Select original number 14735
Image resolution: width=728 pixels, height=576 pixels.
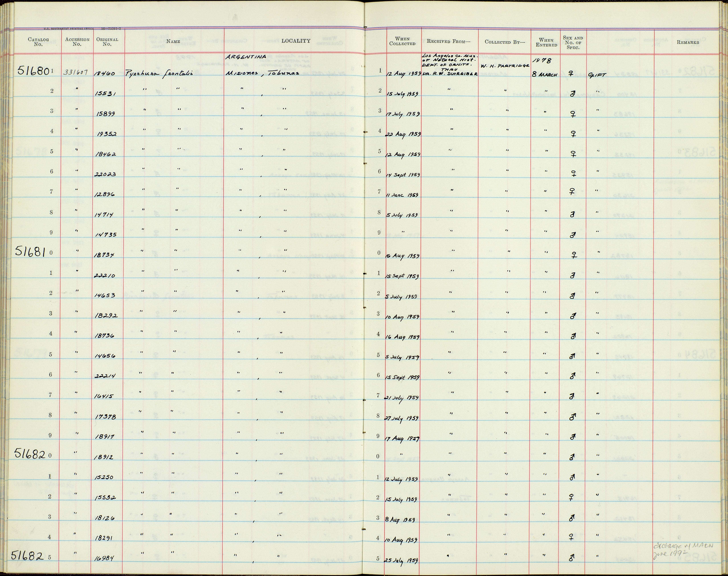pyautogui.click(x=106, y=235)
